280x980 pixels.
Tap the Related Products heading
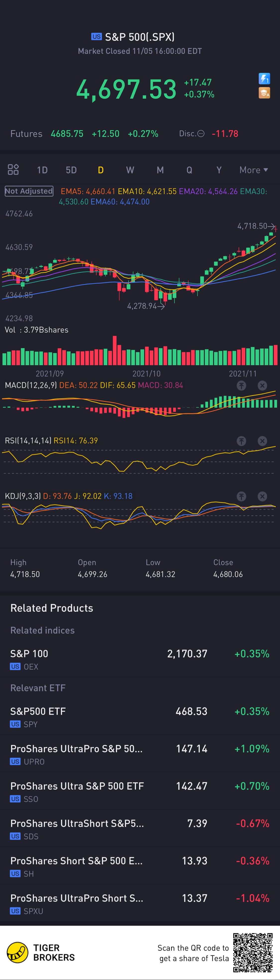[x=52, y=608]
